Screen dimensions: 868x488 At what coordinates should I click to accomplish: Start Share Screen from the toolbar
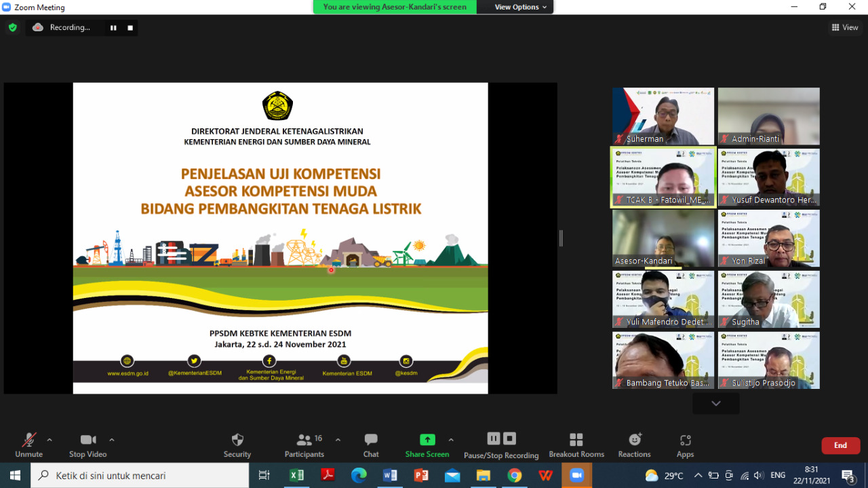point(427,445)
